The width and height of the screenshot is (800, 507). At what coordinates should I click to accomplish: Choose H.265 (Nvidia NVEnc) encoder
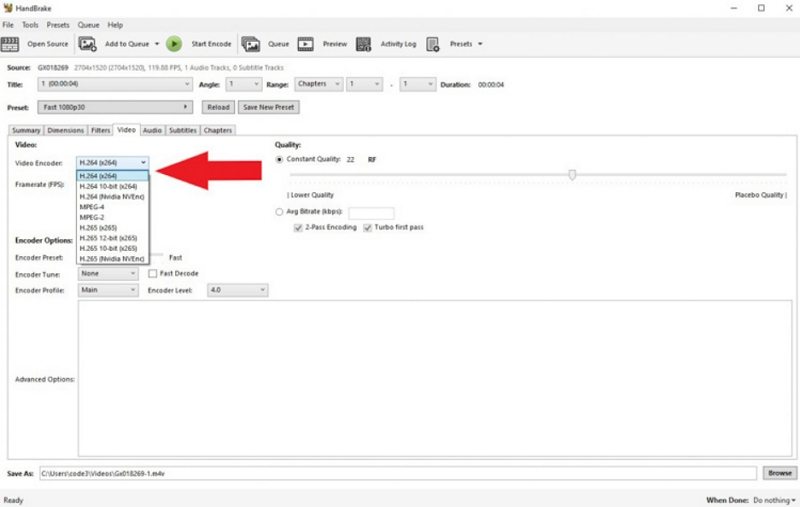pos(113,259)
